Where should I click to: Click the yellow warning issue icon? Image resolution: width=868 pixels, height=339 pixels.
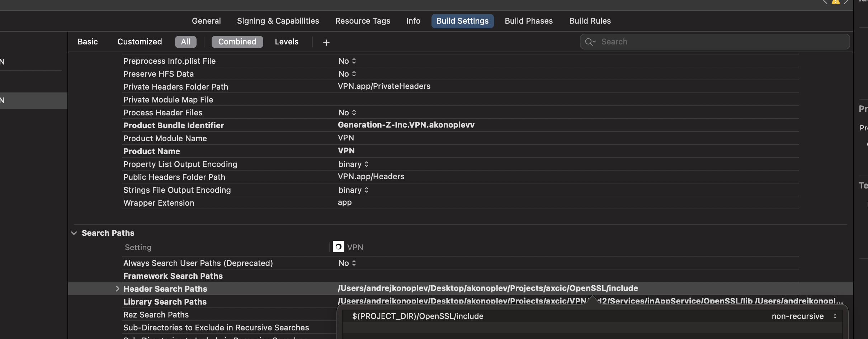click(836, 2)
